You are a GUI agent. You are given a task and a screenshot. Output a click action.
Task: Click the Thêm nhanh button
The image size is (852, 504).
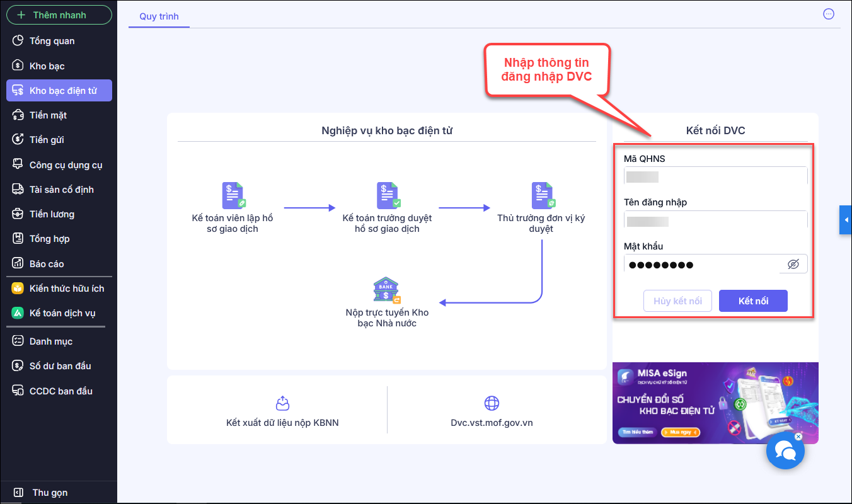59,15
